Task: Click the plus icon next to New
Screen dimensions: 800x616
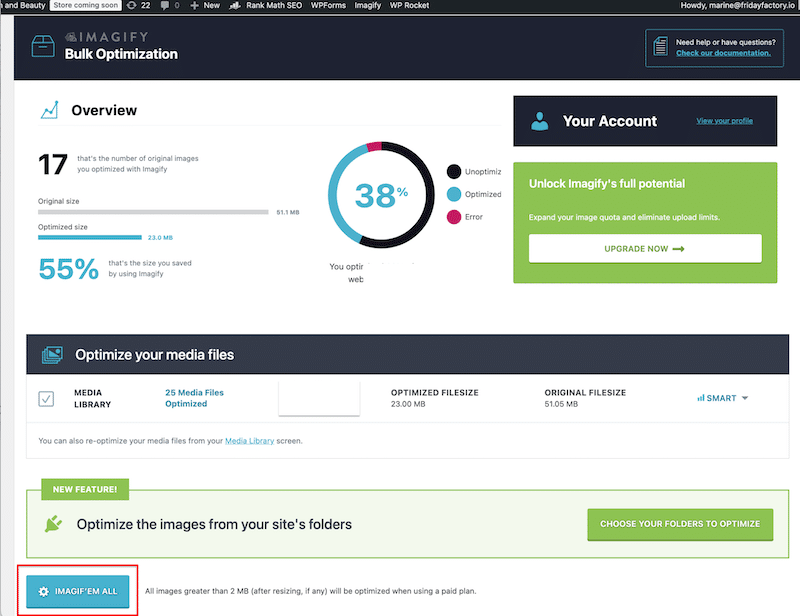Action: point(194,5)
